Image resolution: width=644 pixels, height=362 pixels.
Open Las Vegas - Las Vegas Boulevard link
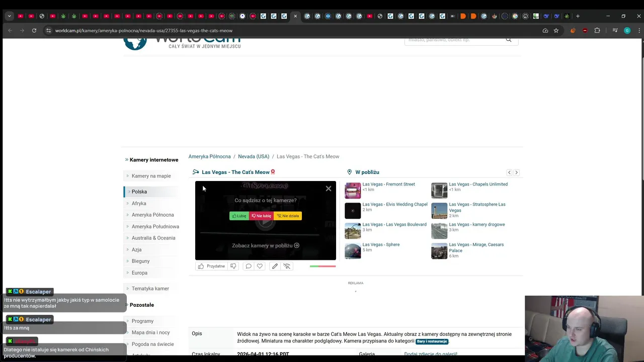click(394, 225)
